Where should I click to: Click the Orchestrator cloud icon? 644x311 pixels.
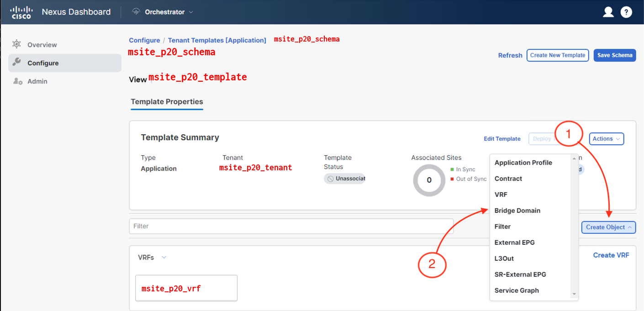[x=136, y=12]
